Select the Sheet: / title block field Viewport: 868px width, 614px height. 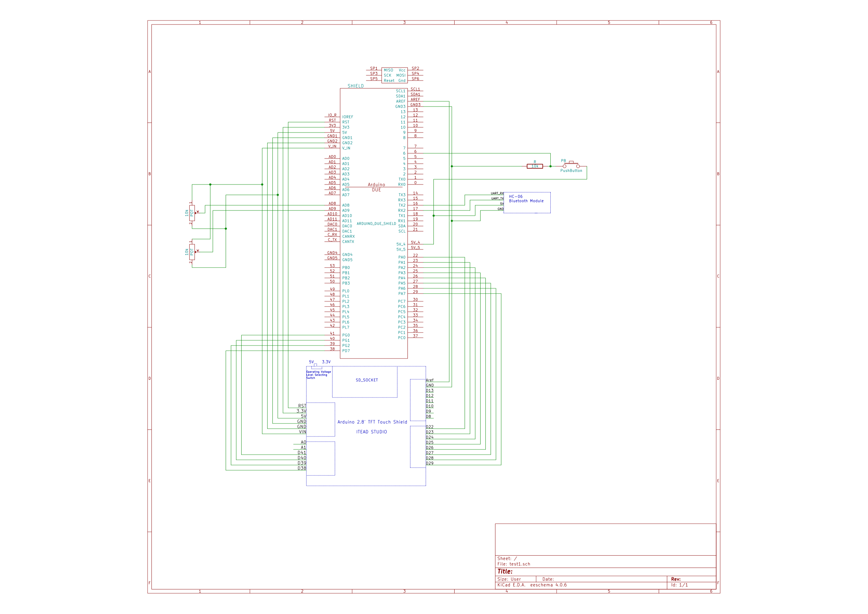(507, 559)
